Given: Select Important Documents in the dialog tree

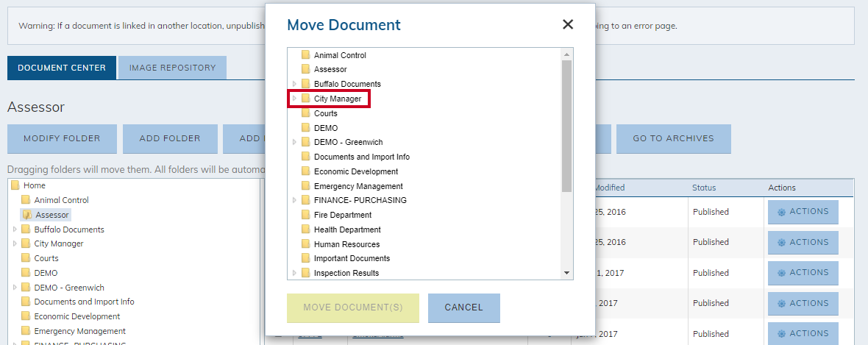Looking at the screenshot, I should point(352,258).
